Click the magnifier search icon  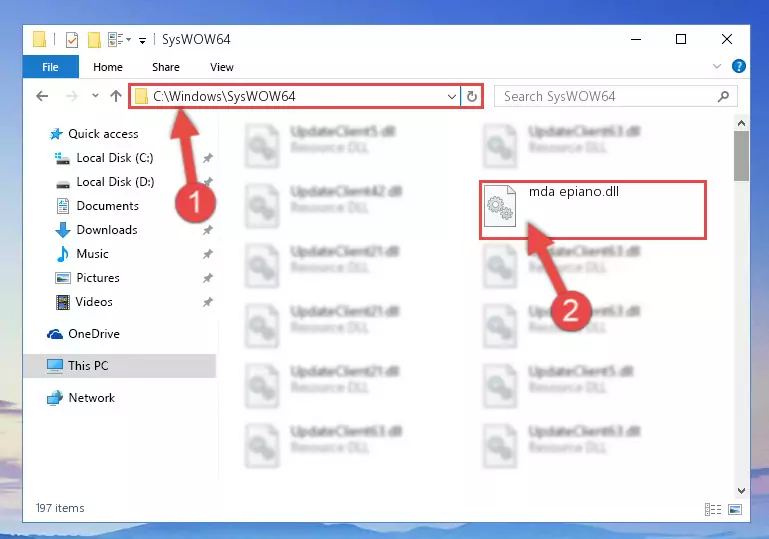tap(723, 97)
